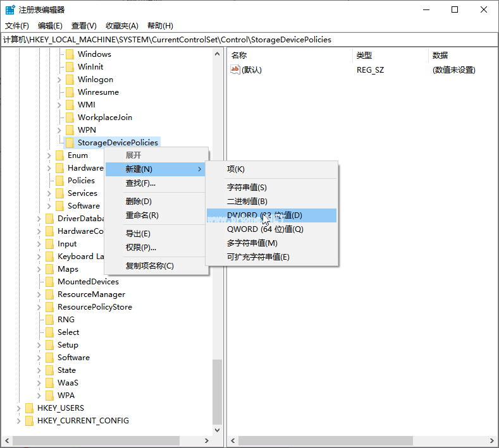Expand the HKEY_USERS tree node

click(19, 408)
